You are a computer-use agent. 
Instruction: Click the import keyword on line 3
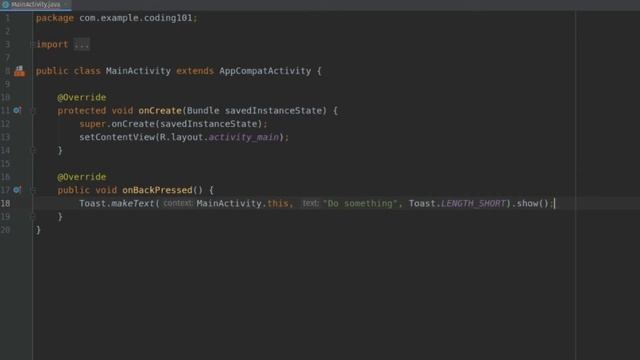coord(52,44)
